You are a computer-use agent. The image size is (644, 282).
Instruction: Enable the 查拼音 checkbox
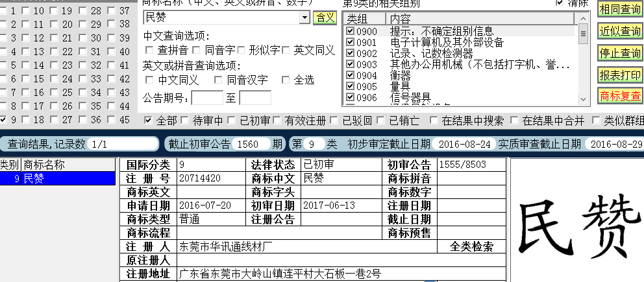click(x=149, y=51)
